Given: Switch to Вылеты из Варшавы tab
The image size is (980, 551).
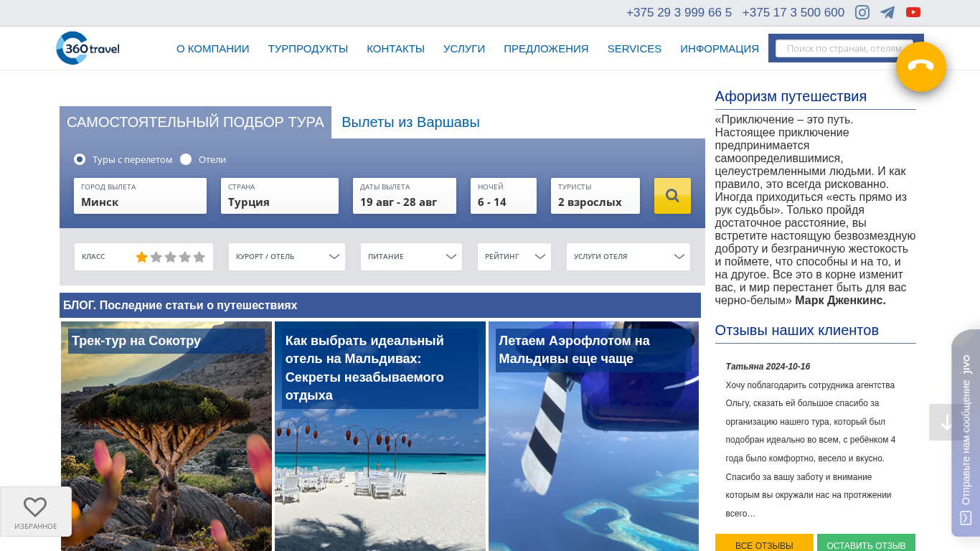Looking at the screenshot, I should [410, 122].
